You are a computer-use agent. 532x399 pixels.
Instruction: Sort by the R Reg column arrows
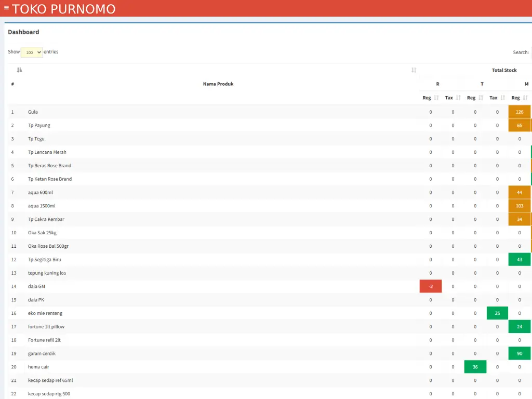(436, 98)
